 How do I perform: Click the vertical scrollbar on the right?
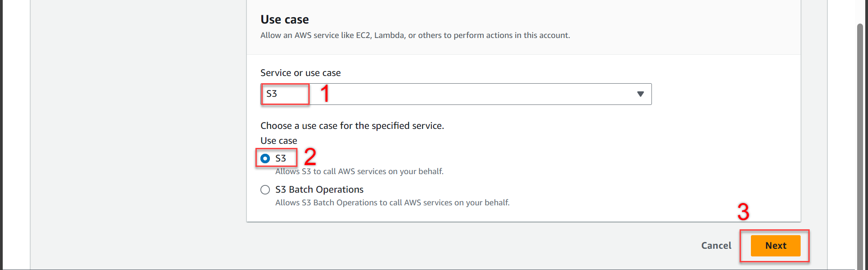860,136
